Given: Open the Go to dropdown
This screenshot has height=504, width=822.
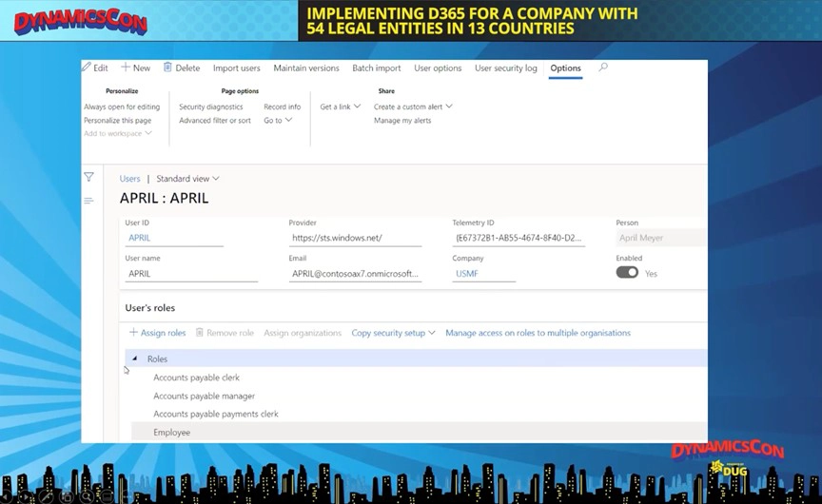Looking at the screenshot, I should 278,120.
